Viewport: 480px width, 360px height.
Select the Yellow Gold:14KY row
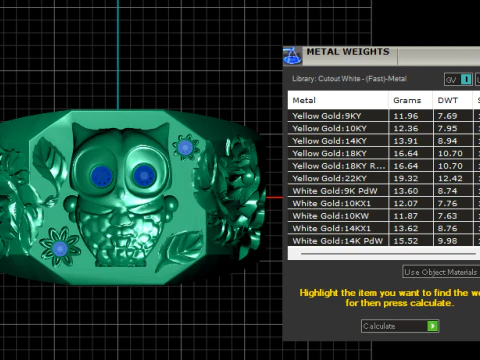(384, 141)
